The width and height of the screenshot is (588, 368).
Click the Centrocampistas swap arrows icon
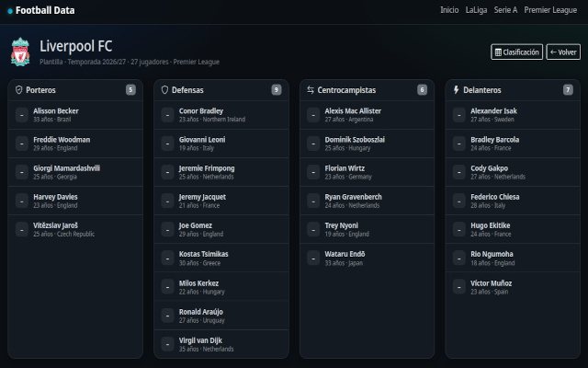point(311,90)
